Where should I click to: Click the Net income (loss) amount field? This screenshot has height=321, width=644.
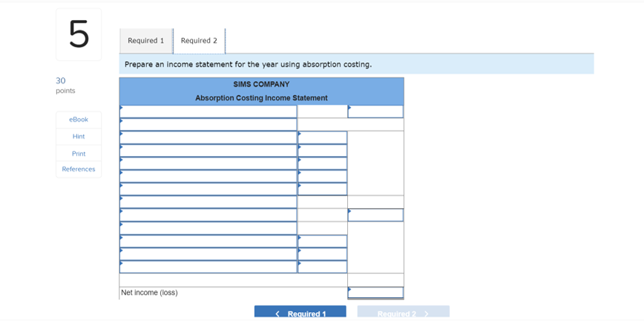[375, 293]
